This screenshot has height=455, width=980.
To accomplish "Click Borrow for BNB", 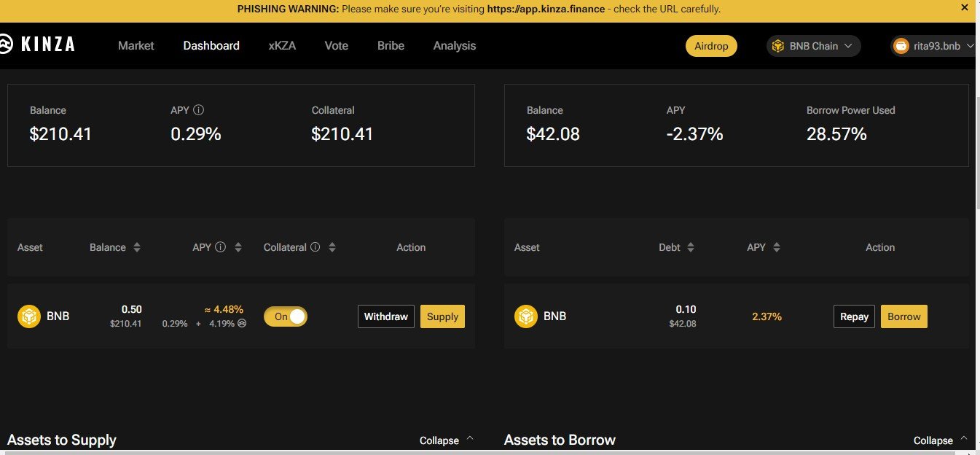I will coord(904,316).
